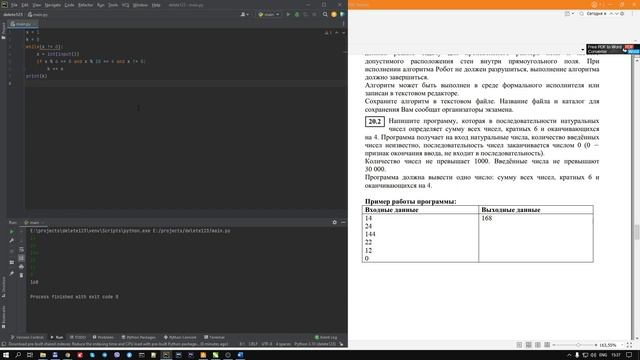The image size is (640, 360).
Task: Click the delete123 project breadcrumb
Action: pos(13,14)
